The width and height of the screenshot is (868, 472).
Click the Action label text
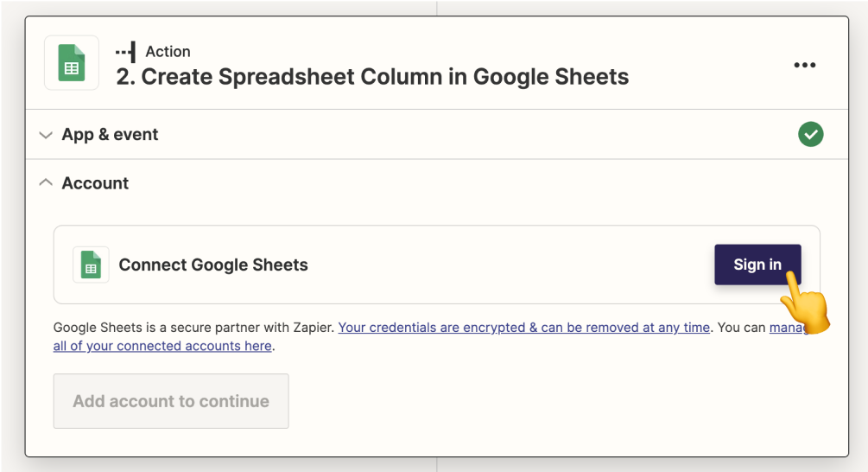pos(168,52)
